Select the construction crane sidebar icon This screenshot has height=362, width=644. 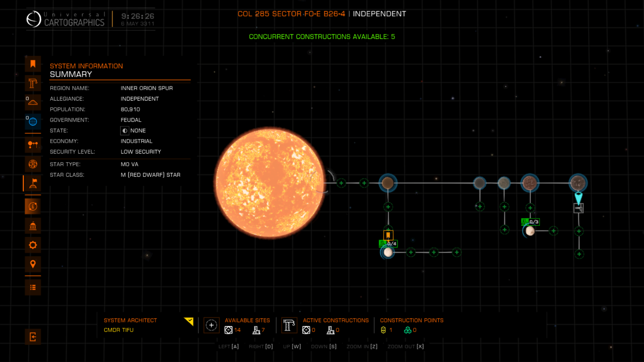point(33,83)
